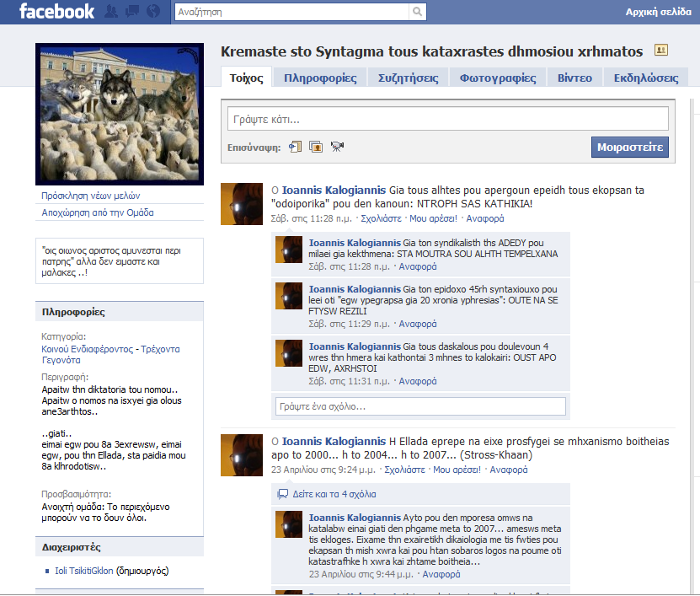This screenshot has width=700, height=596.
Task: Click Αποχώρηση από την Ομάδα link
Action: point(98,212)
